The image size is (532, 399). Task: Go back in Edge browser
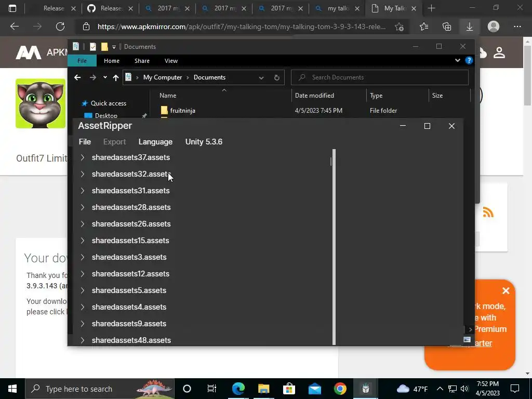coord(14,26)
